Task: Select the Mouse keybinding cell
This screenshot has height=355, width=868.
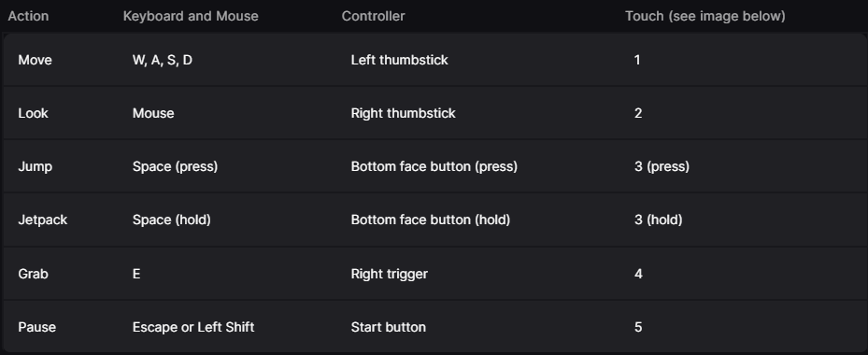Action: pos(153,113)
